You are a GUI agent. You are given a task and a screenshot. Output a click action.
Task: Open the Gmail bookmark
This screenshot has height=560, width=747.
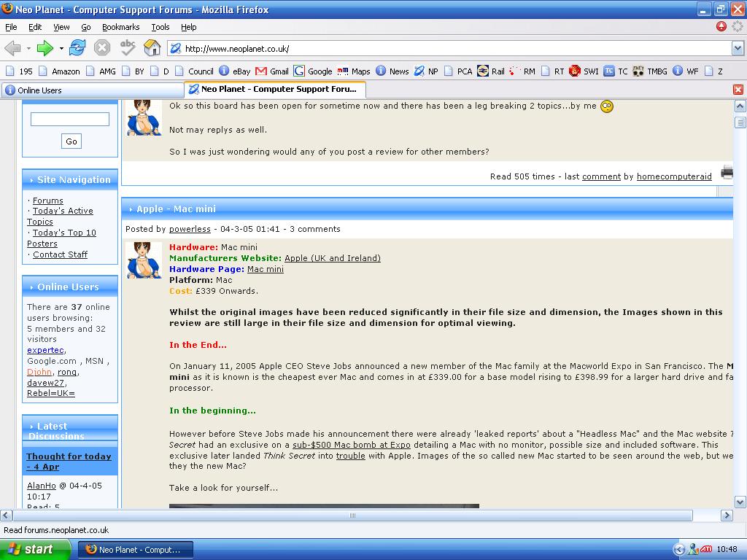(x=272, y=71)
